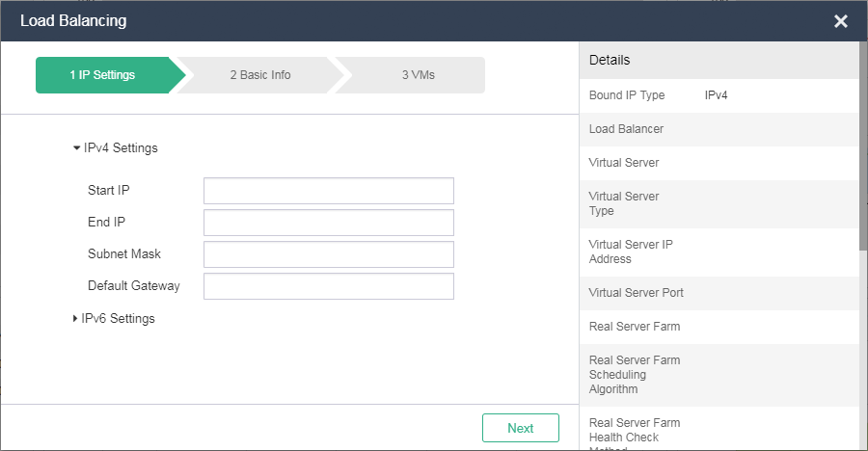Click the Start IP input field
Image resolution: width=868 pixels, height=451 pixels.
[328, 191]
